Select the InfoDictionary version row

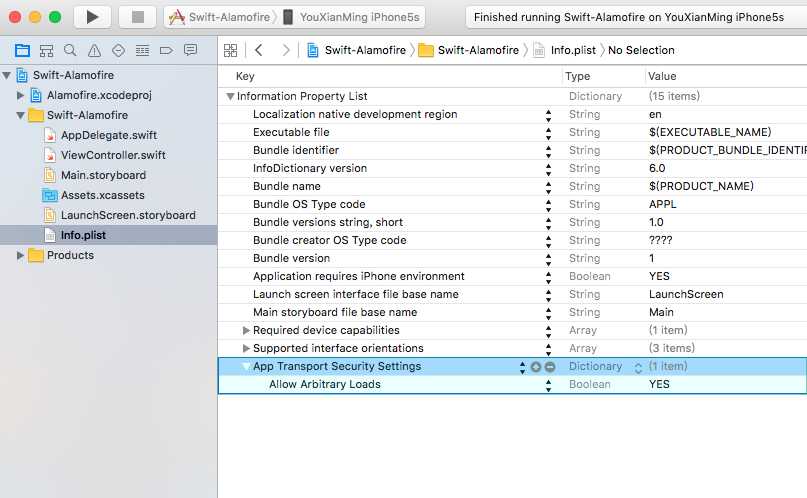coord(513,168)
